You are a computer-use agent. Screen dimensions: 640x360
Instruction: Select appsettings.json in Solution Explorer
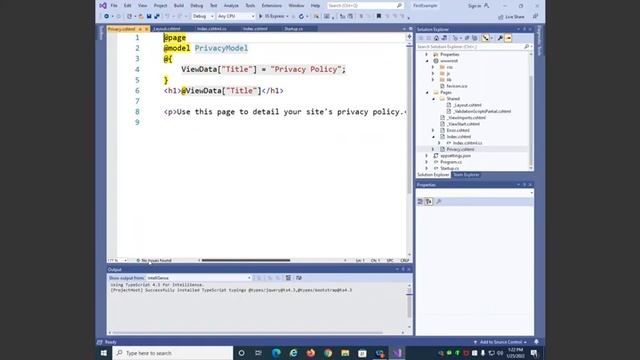tap(455, 156)
